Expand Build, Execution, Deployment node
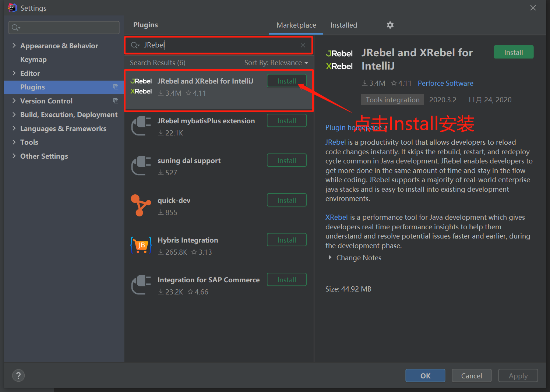 click(x=14, y=114)
